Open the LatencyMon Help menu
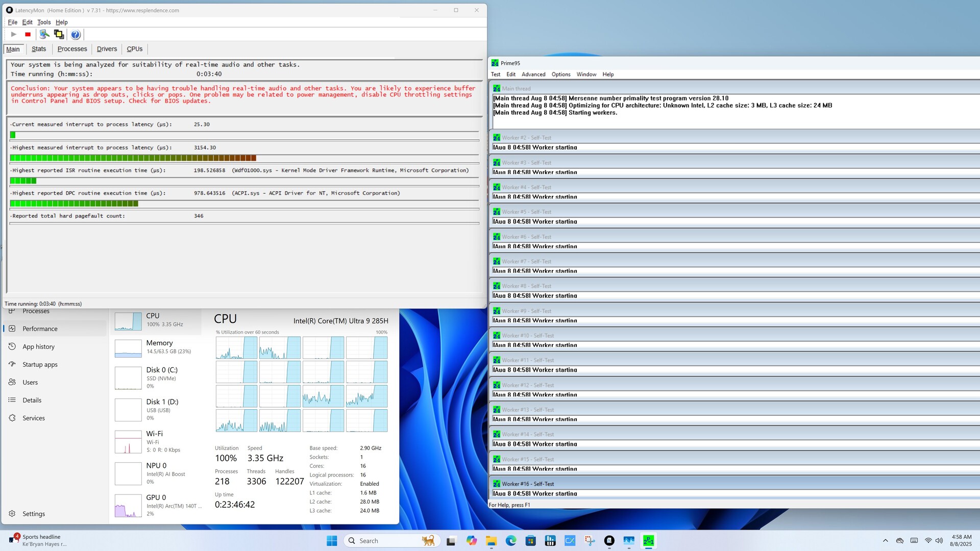Image resolution: width=980 pixels, height=551 pixels. 62,22
